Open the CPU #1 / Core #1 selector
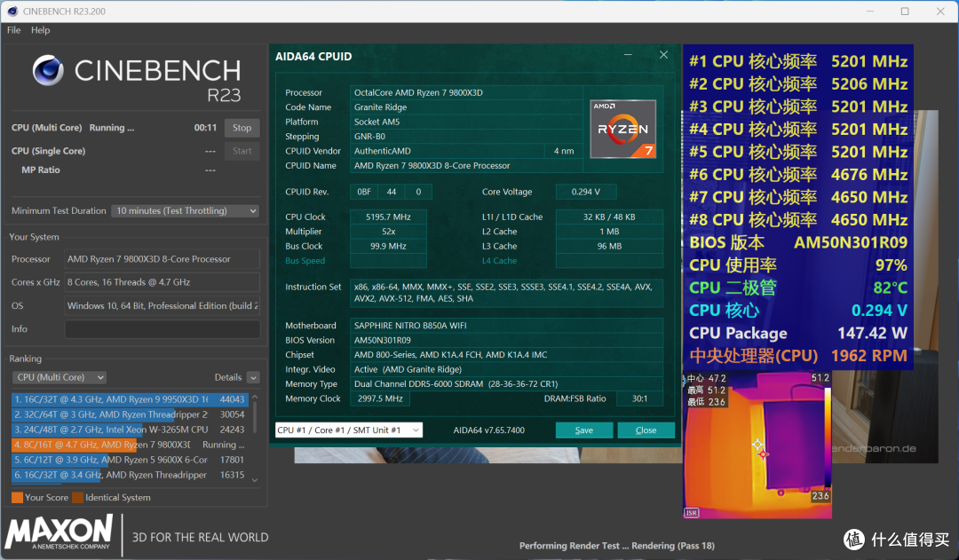959x560 pixels. pyautogui.click(x=349, y=430)
